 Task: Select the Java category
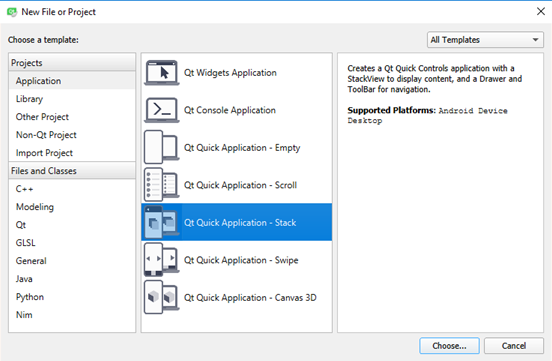click(x=72, y=279)
